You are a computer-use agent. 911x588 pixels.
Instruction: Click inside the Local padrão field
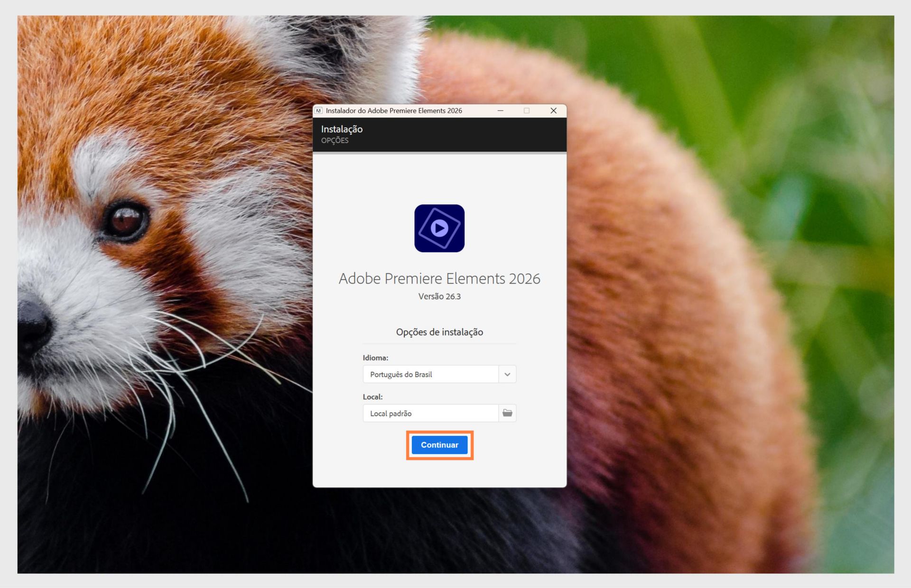point(429,413)
